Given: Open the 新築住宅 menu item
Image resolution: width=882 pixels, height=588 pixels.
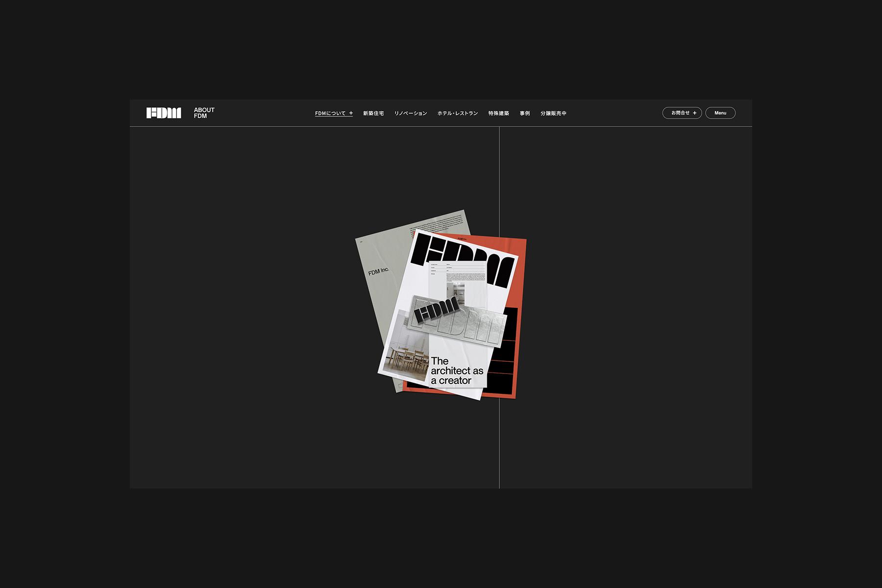Looking at the screenshot, I should (373, 113).
